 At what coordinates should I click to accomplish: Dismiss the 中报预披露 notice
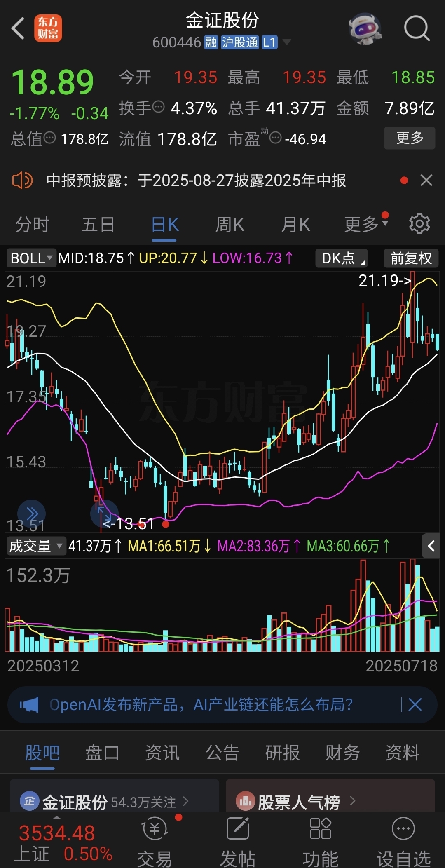click(426, 180)
